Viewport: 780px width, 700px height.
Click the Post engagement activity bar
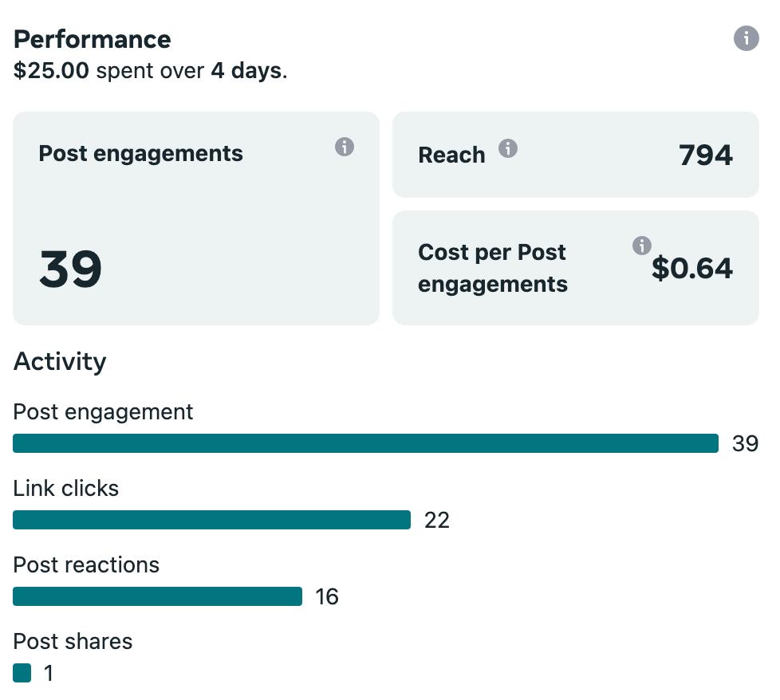365,443
